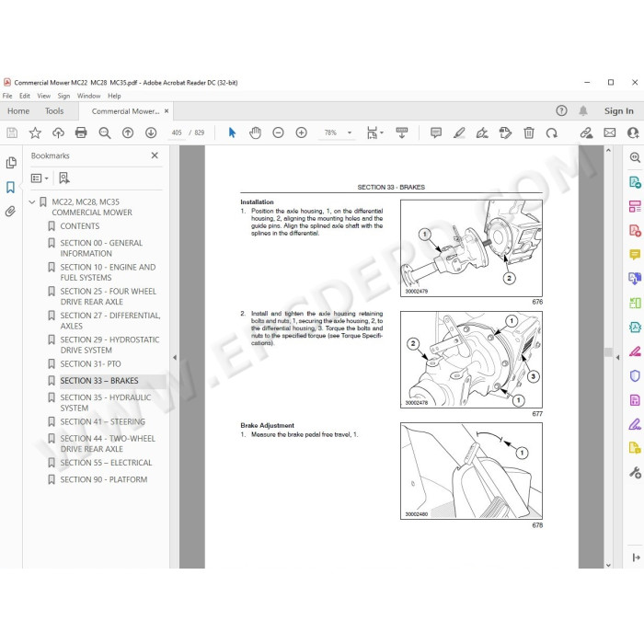Viewport: 644px width, 644px height.
Task: Switch to the Tools tab
Action: [54, 111]
